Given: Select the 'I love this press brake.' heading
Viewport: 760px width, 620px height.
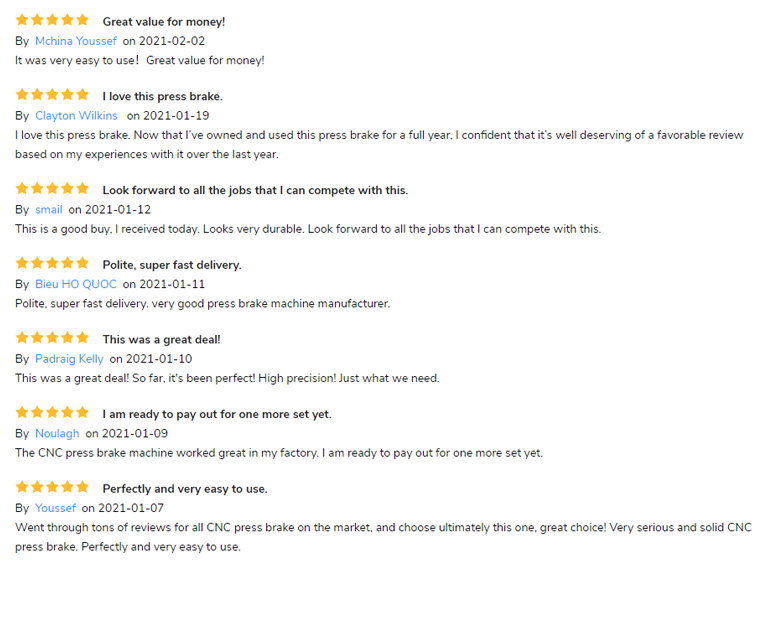Looking at the screenshot, I should [162, 96].
